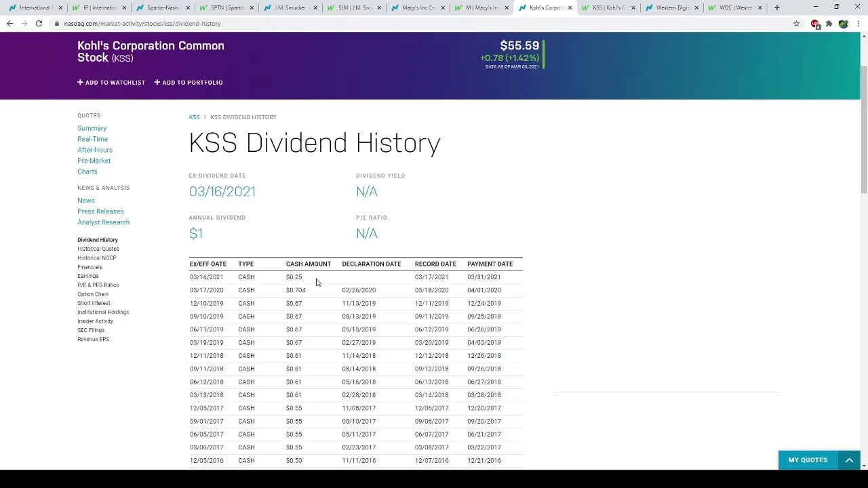Close the Kohl's Corporation tab
This screenshot has height=488, width=868.
(570, 7)
